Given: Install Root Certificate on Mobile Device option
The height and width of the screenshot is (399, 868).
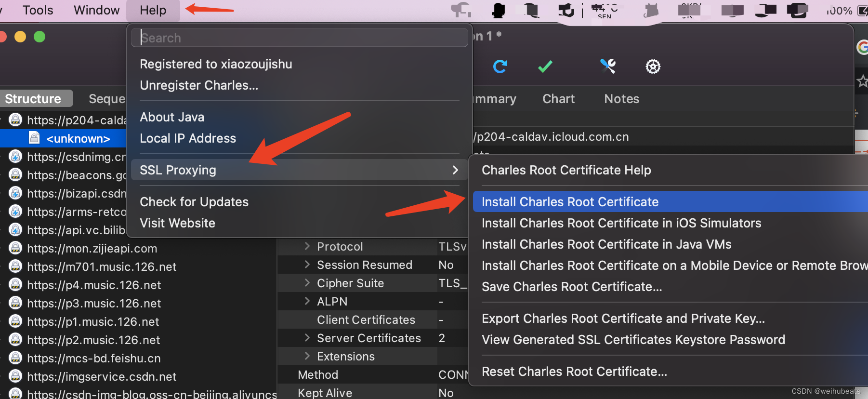Looking at the screenshot, I should (x=674, y=266).
